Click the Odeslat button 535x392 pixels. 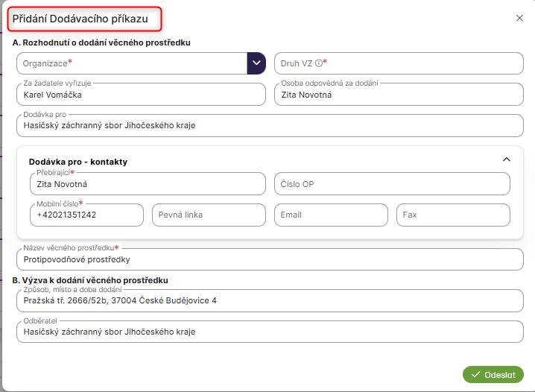point(493,374)
